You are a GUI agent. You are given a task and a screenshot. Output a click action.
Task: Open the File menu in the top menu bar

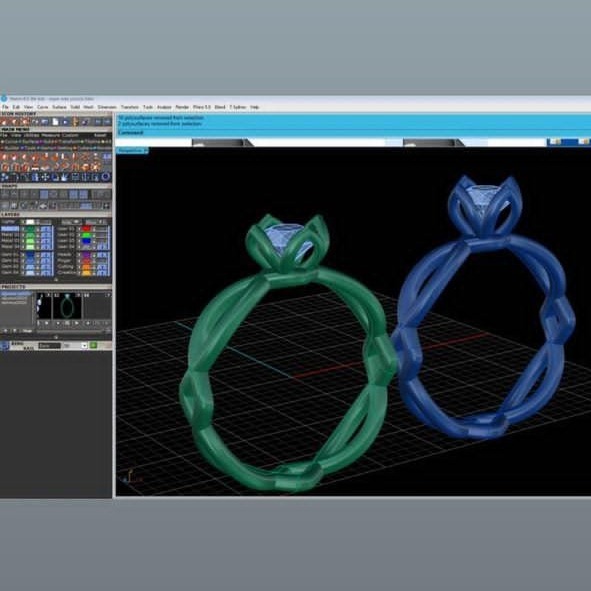point(5,107)
